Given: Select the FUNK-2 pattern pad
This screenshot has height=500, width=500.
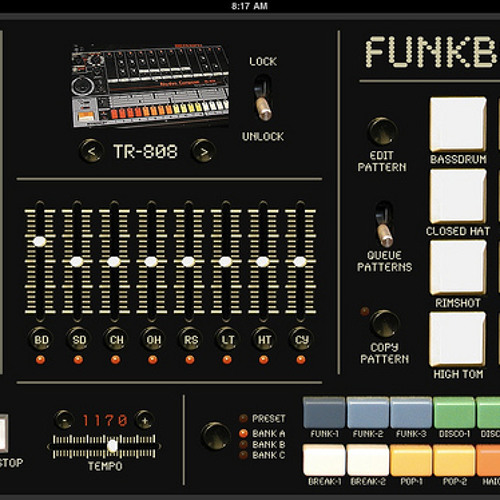Looking at the screenshot, I should tap(368, 413).
